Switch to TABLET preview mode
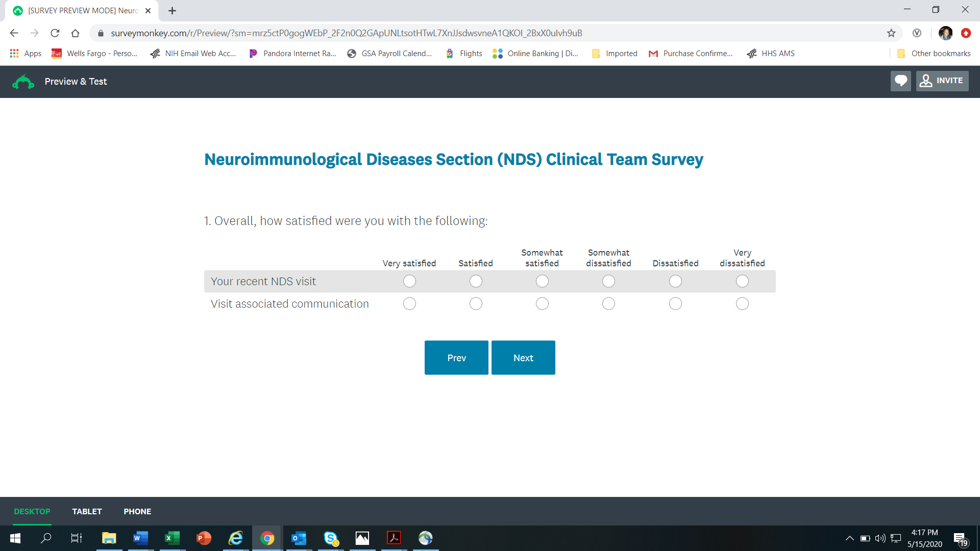The height and width of the screenshot is (551, 980). pos(87,511)
